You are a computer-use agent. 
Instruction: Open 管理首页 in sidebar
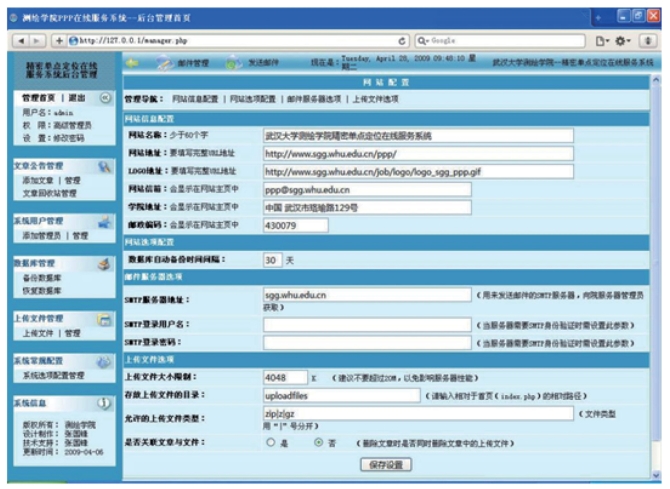pos(38,98)
